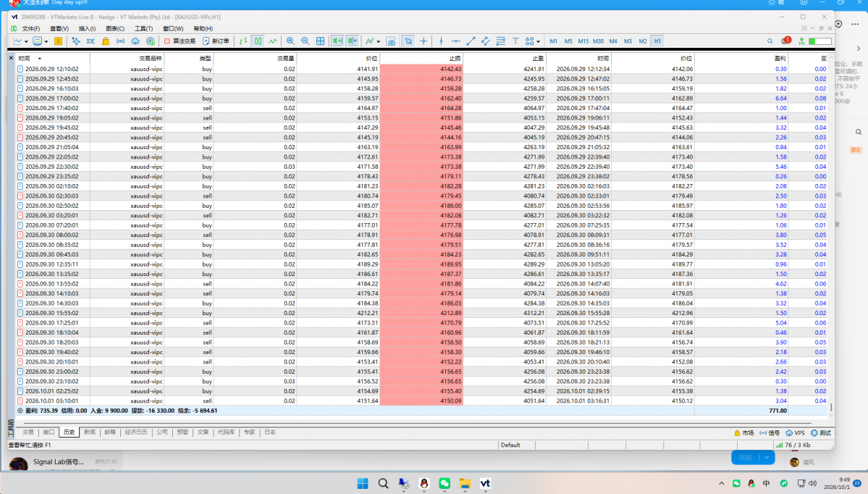
Task: Take a chart screenshot with camera icon
Action: [391, 41]
